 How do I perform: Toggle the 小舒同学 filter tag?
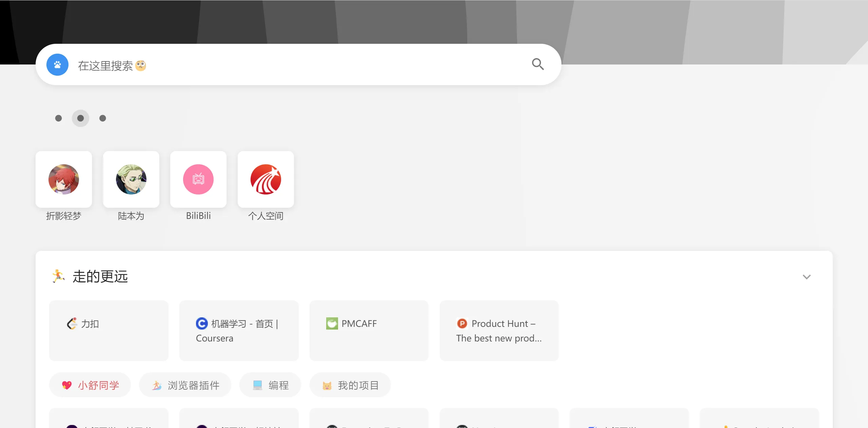click(x=90, y=385)
